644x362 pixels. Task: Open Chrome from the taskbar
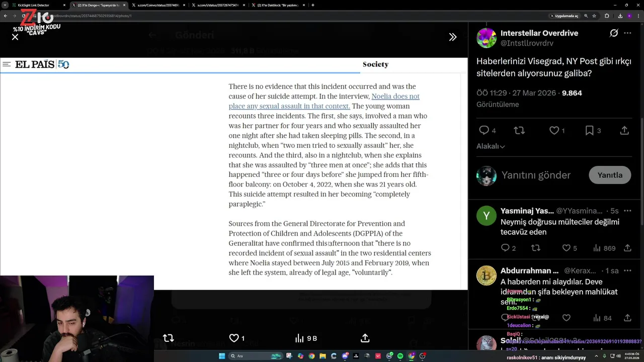tap(311, 356)
